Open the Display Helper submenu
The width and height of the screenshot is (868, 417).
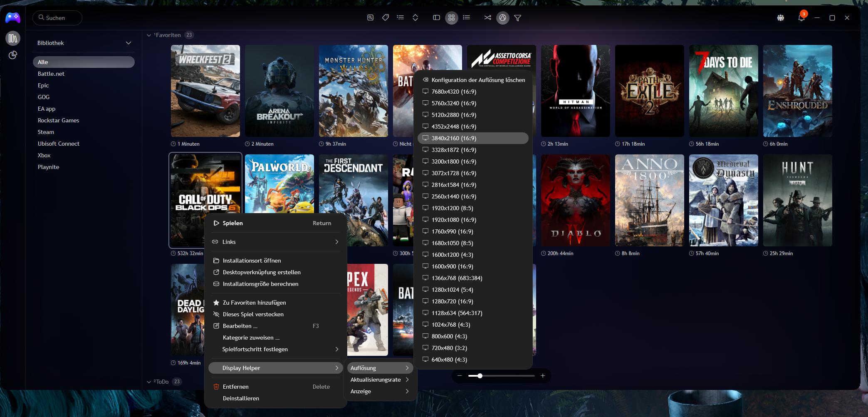(x=276, y=368)
